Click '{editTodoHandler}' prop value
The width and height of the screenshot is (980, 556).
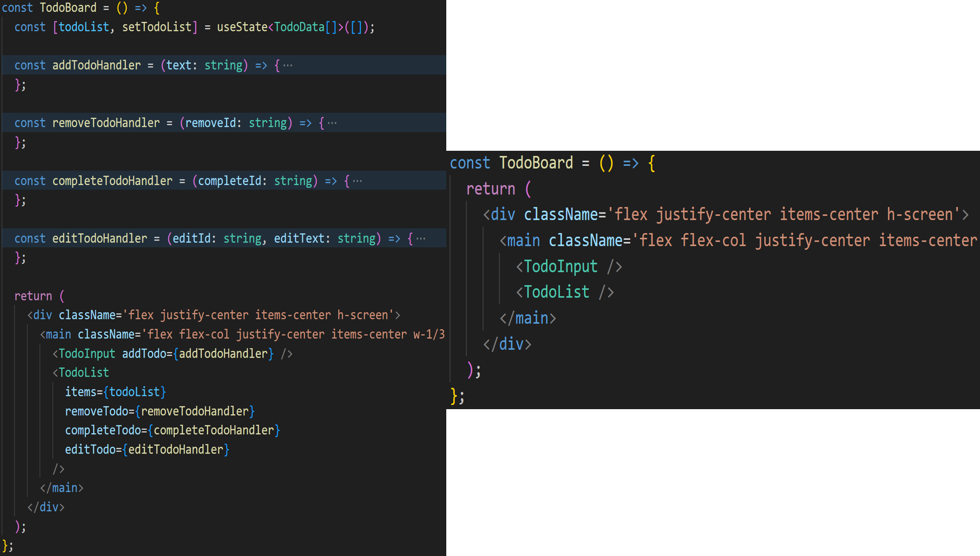point(175,450)
